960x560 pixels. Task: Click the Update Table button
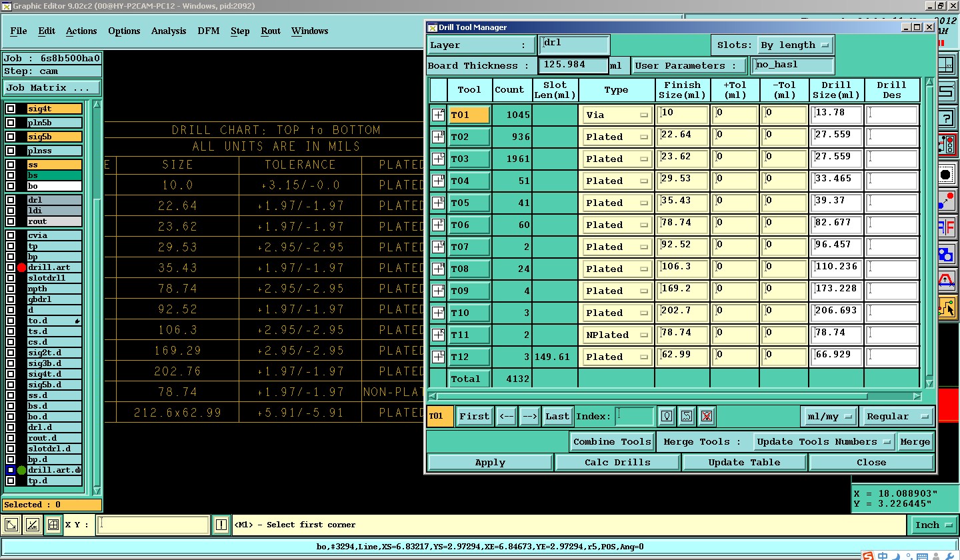pos(745,462)
